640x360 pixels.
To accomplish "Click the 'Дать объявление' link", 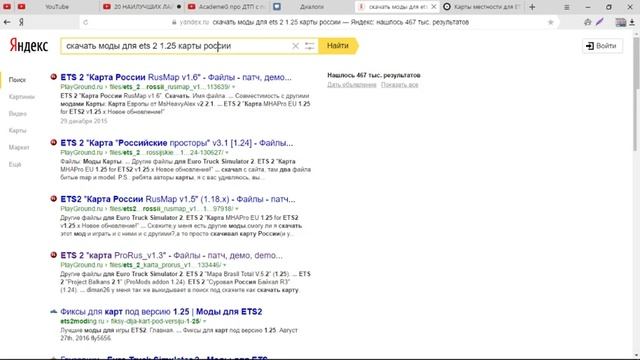I will [351, 85].
